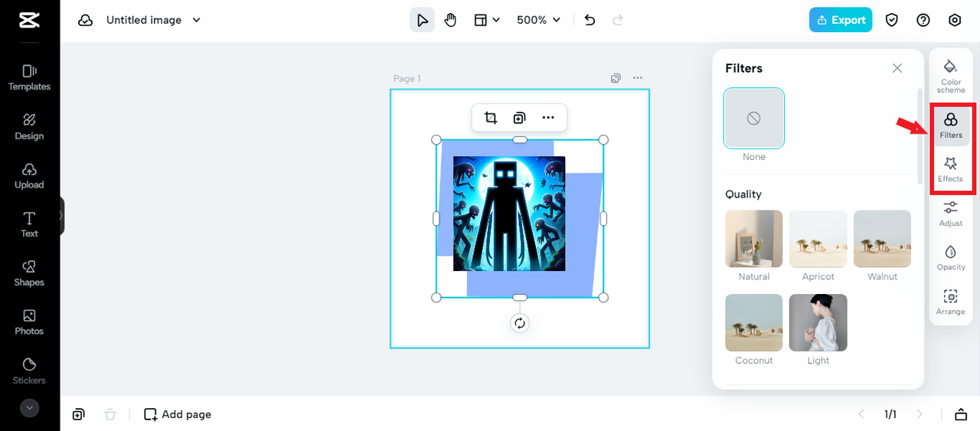Open the Shapes panel

click(x=29, y=273)
